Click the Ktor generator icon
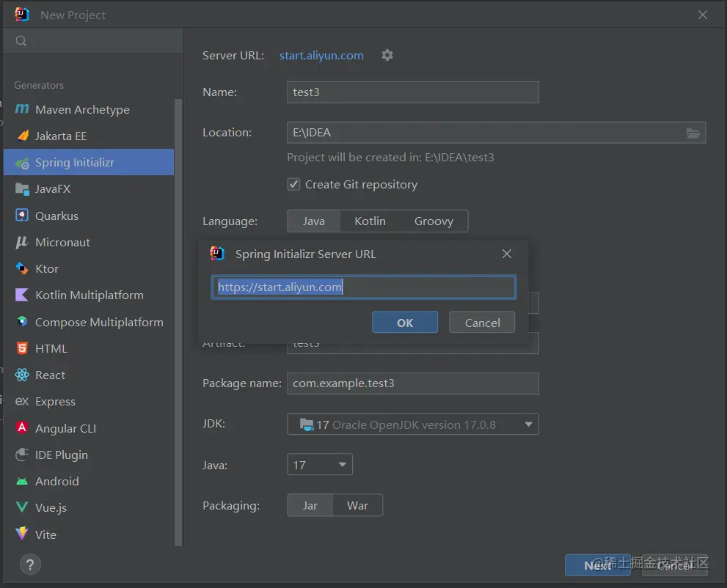 coord(22,268)
